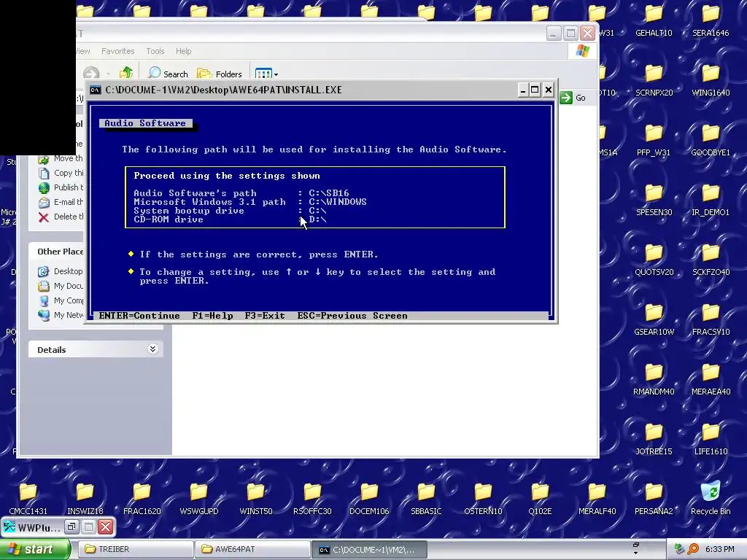The width and height of the screenshot is (747, 560).
Task: Open the GOODBYE1 desktop folder
Action: point(711,141)
